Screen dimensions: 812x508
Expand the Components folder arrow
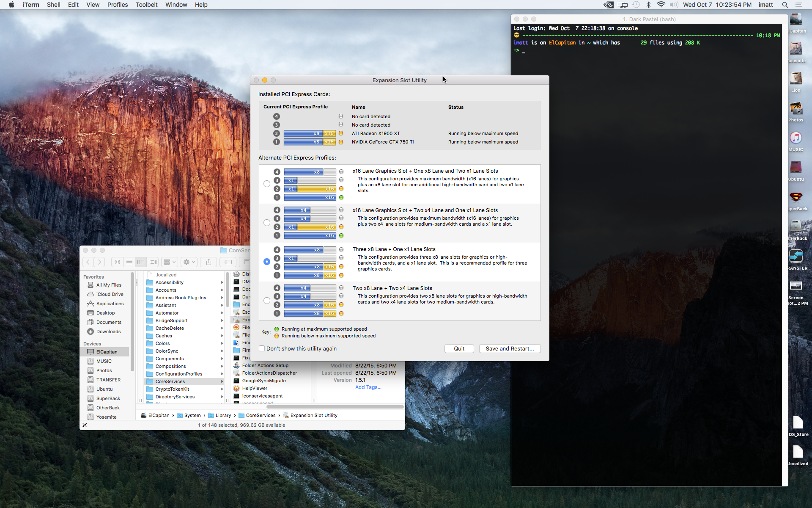[x=222, y=359]
